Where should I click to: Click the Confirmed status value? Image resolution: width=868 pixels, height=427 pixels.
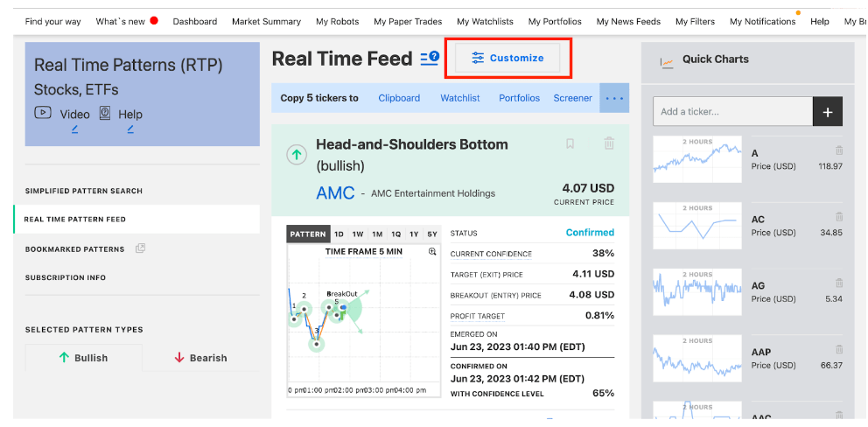coord(590,233)
